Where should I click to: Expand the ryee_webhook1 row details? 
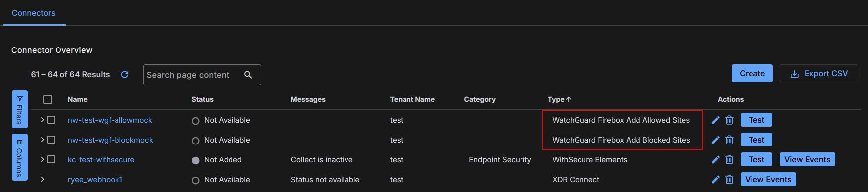(43, 179)
